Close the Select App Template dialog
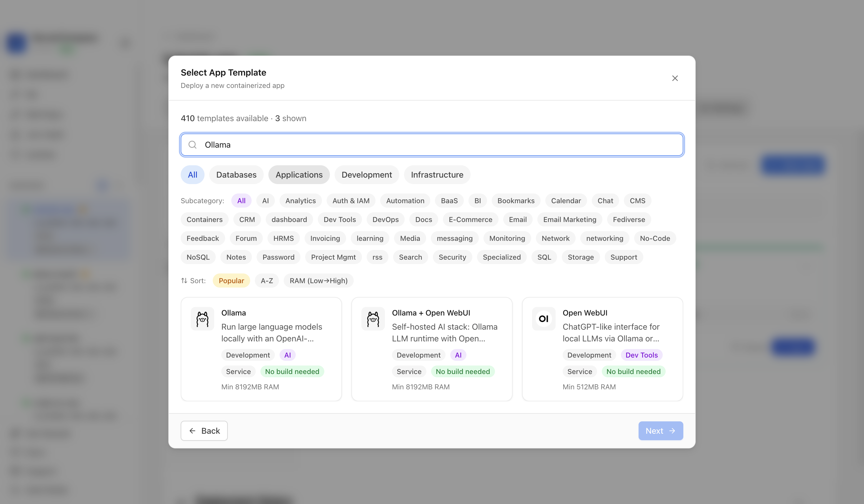864x504 pixels. pos(675,78)
